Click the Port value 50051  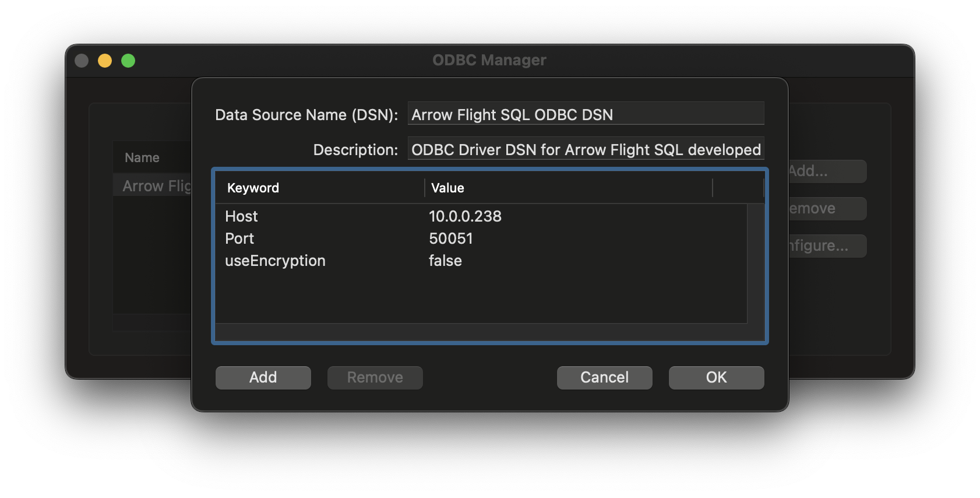(x=451, y=239)
